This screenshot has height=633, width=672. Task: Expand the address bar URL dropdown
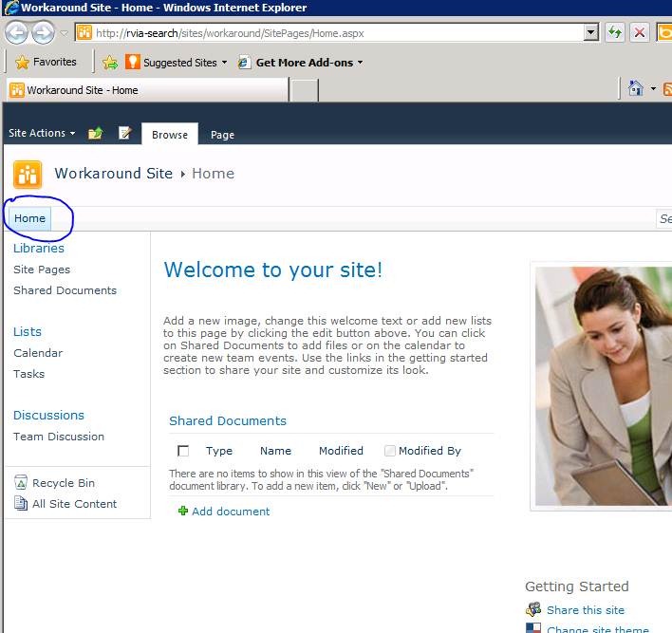tap(591, 32)
